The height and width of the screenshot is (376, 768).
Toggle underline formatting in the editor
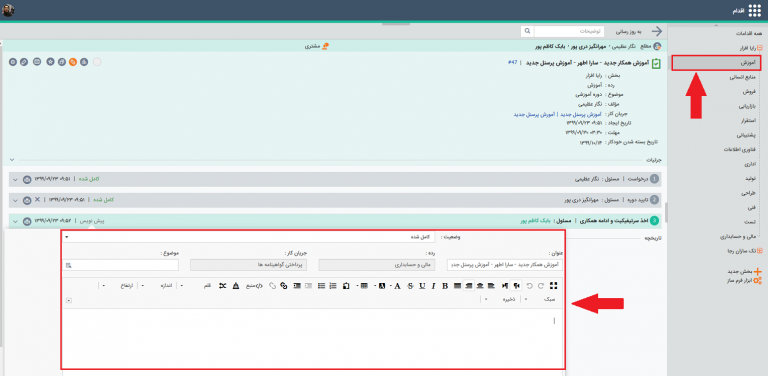coord(422,286)
